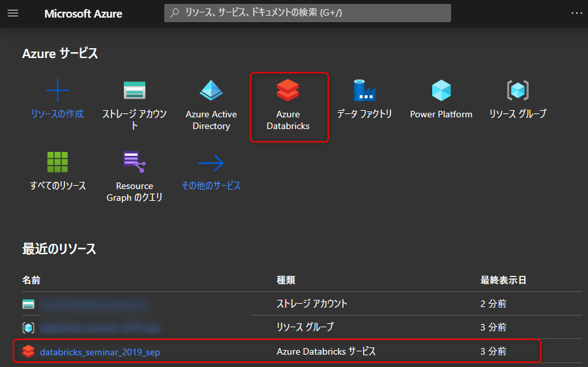588x367 pixels.
Task: Open the その他のサービス link
Action: (x=211, y=186)
